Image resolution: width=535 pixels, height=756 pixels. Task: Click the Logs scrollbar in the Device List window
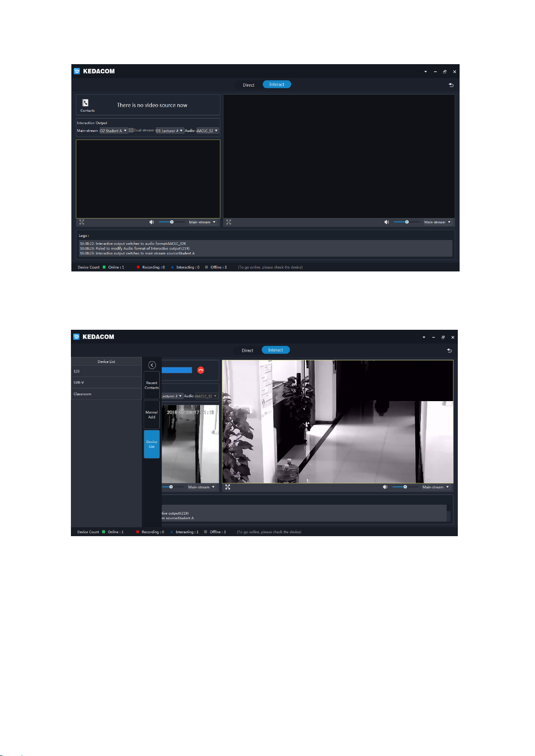tap(449, 513)
